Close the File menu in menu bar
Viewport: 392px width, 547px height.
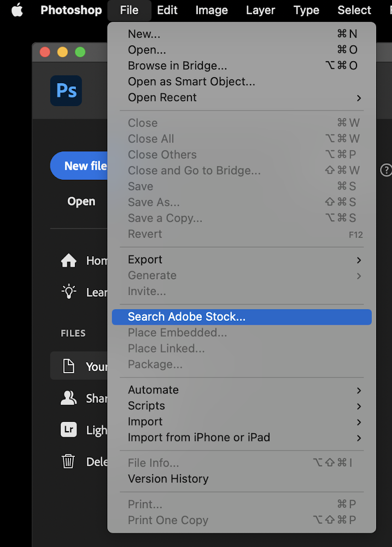point(129,10)
